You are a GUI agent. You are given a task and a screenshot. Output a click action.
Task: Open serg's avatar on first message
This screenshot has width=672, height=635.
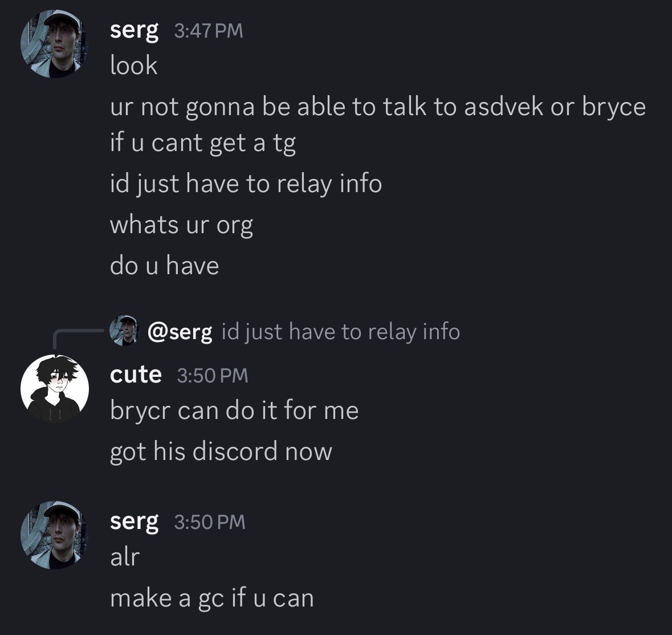[54, 44]
